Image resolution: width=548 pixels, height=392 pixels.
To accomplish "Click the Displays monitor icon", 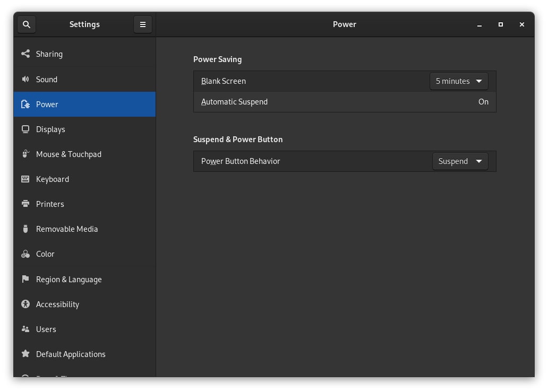I will [x=25, y=129].
